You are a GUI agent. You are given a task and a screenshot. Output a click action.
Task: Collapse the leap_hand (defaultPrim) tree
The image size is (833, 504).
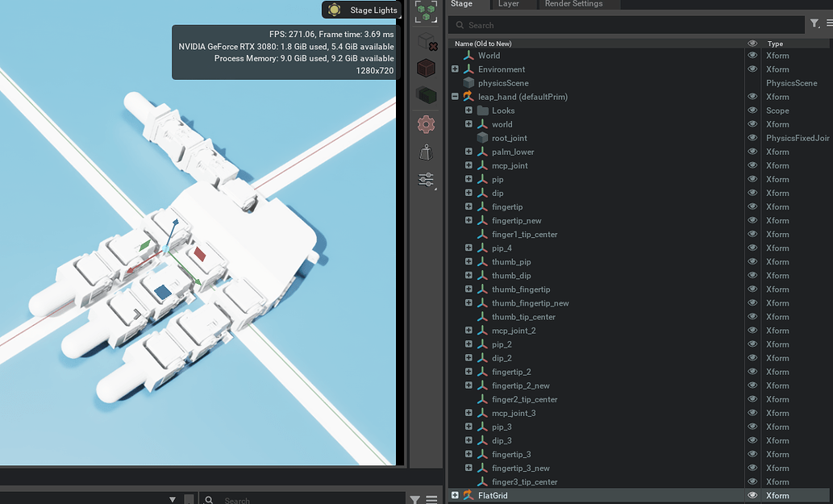click(x=455, y=96)
